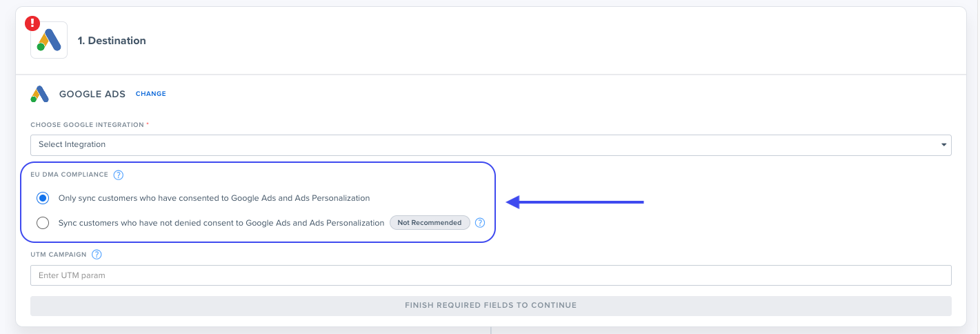Click the 'Only sync customers who have consented' label text
Screen dimensions: 980x334
click(214, 198)
